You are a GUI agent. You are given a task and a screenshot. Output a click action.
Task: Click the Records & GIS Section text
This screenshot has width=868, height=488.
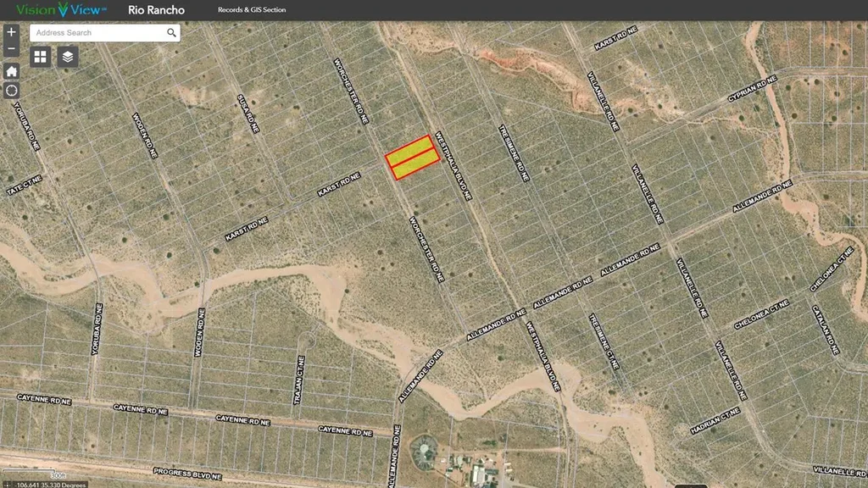click(252, 10)
